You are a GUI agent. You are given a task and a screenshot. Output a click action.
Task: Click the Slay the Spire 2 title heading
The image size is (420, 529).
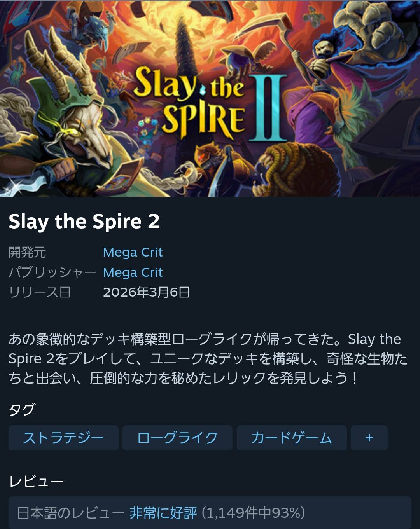point(84,222)
